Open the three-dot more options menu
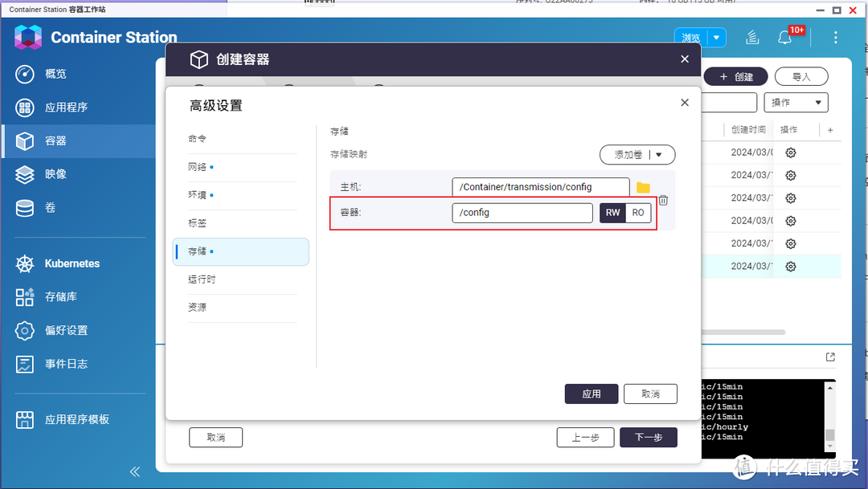868x489 pixels. tap(835, 37)
